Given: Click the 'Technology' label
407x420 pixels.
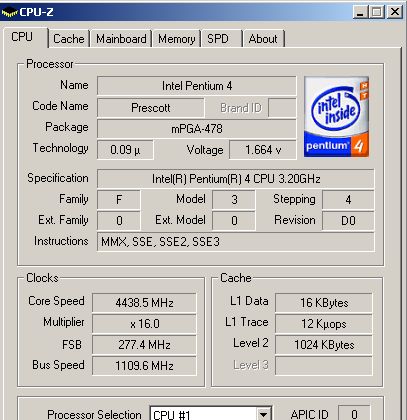Looking at the screenshot, I should click(60, 148).
